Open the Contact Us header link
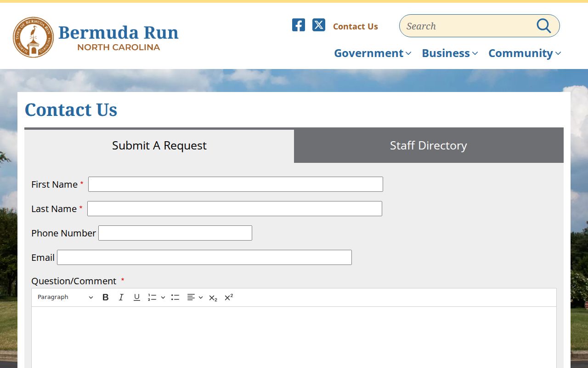The height and width of the screenshot is (368, 588). [x=356, y=27]
